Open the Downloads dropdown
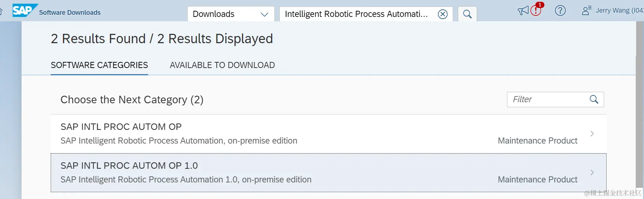Image resolution: width=644 pixels, height=199 pixels. [x=230, y=14]
